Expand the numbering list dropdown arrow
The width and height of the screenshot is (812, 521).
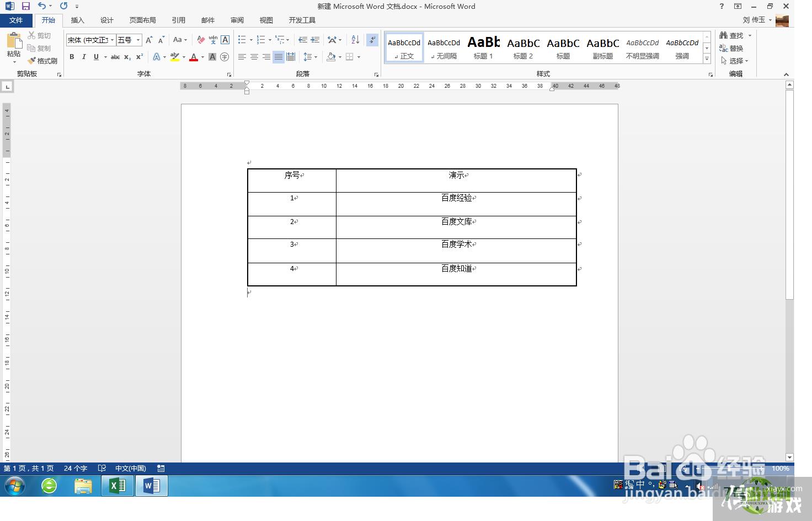270,40
